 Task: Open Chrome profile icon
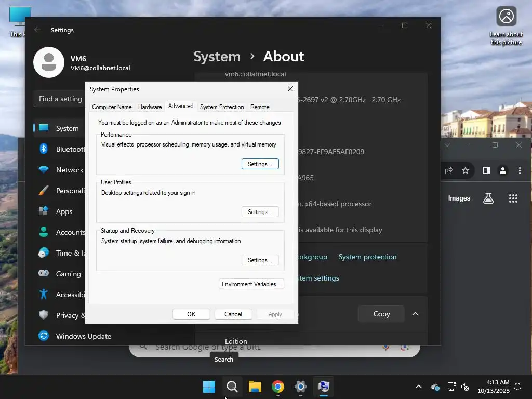(x=503, y=170)
